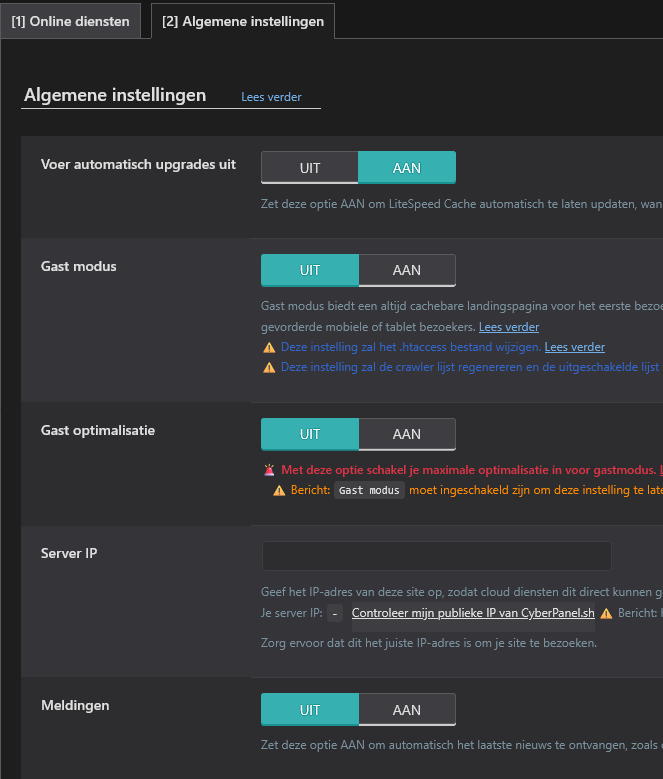
Task: Select the '[2] Algemene instellingen' tab
Action: (x=243, y=21)
